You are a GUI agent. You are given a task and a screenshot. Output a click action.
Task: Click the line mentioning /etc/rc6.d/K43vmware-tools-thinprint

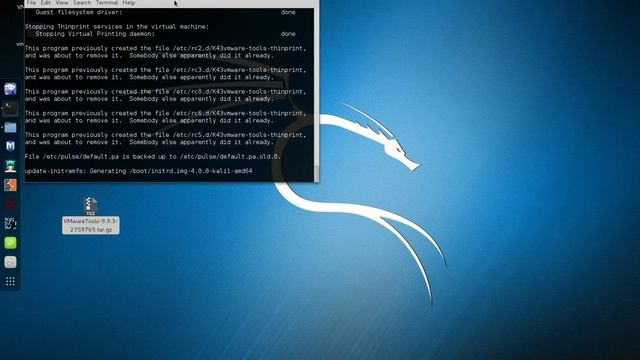pos(165,113)
